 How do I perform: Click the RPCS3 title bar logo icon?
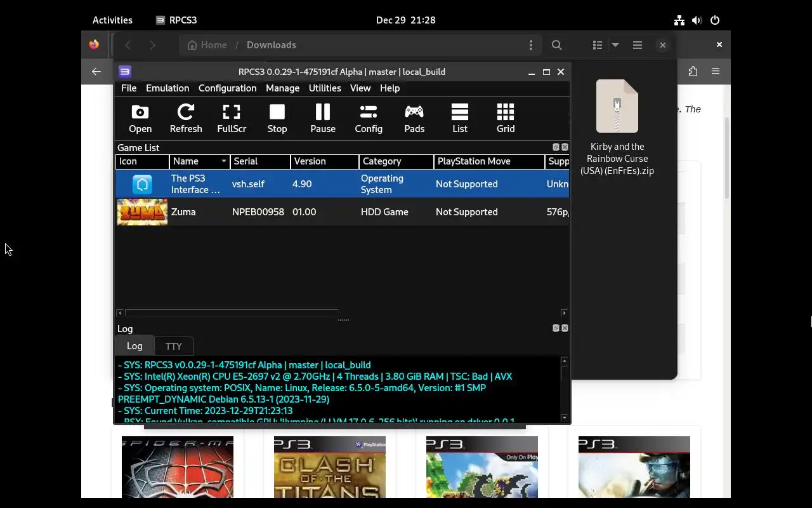point(125,72)
